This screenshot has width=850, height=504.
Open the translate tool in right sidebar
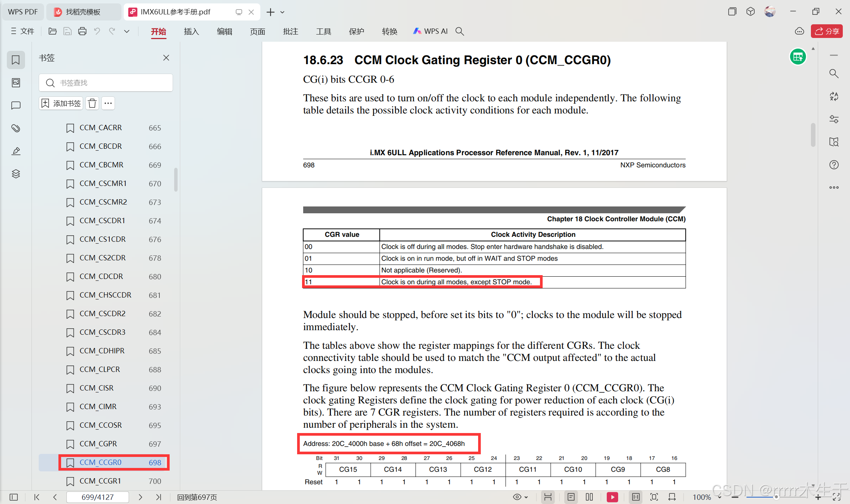[x=834, y=96]
